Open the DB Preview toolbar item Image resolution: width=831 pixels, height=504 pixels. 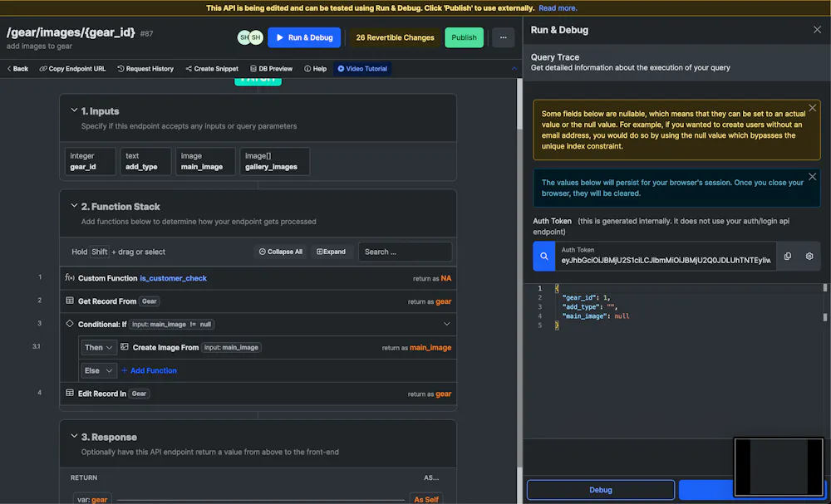point(271,69)
